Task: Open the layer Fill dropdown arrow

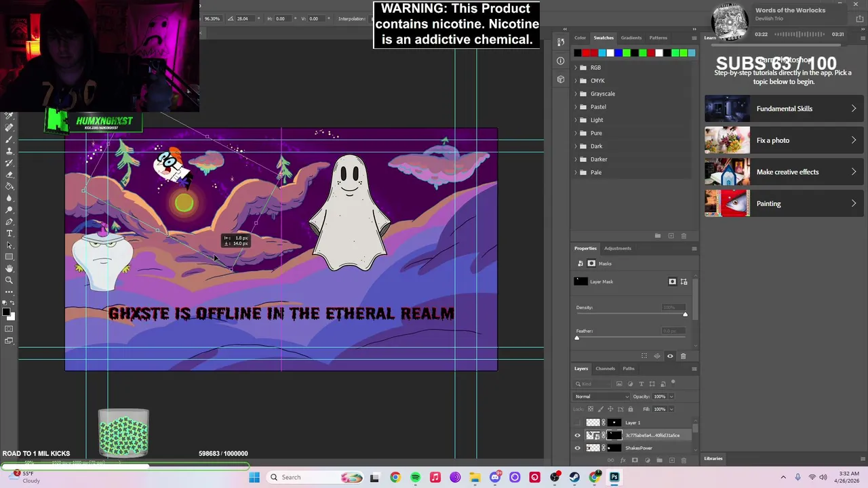Action: [x=671, y=409]
